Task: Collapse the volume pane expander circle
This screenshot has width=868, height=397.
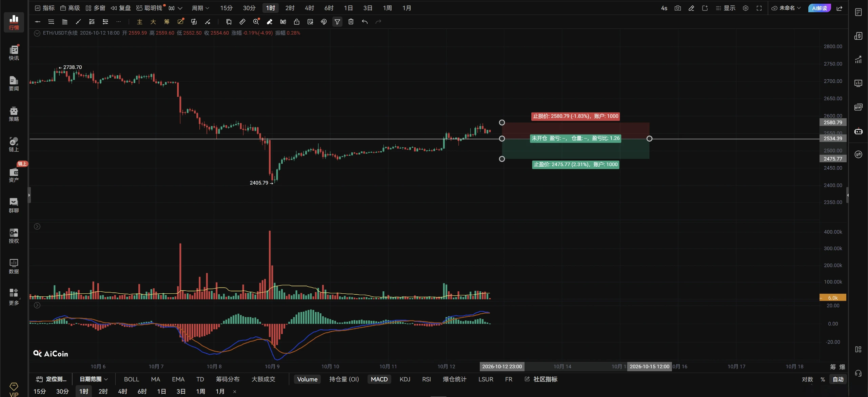Action: coord(37,226)
